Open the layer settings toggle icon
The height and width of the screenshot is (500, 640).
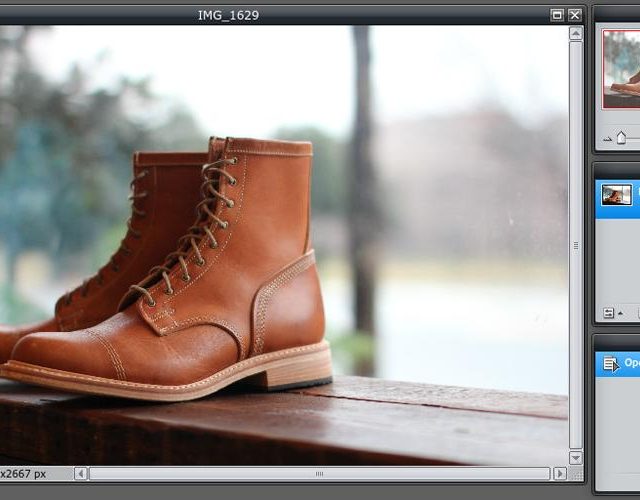tap(608, 313)
